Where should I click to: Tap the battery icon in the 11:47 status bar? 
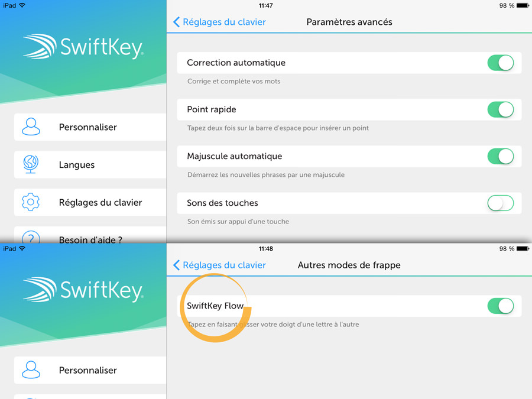[523, 5]
